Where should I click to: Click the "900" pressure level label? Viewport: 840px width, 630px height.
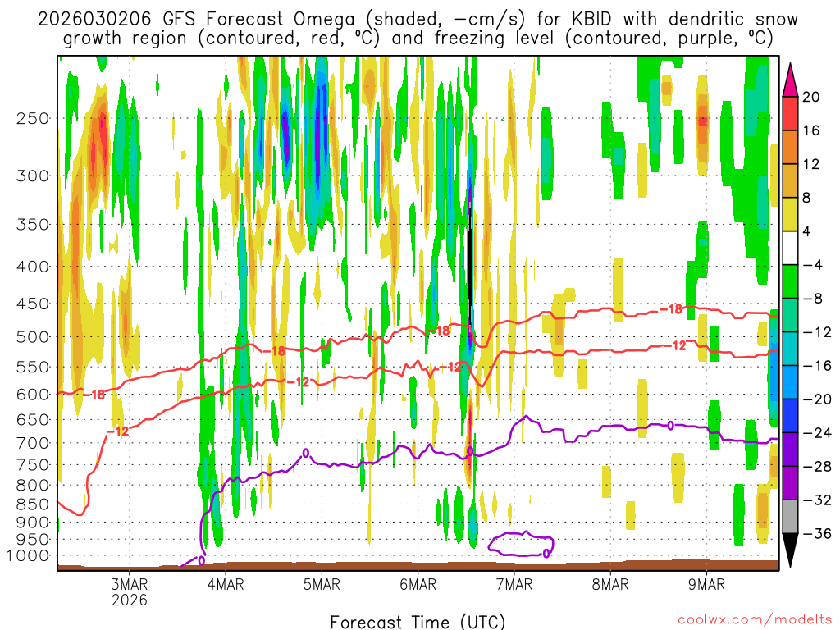point(33,523)
